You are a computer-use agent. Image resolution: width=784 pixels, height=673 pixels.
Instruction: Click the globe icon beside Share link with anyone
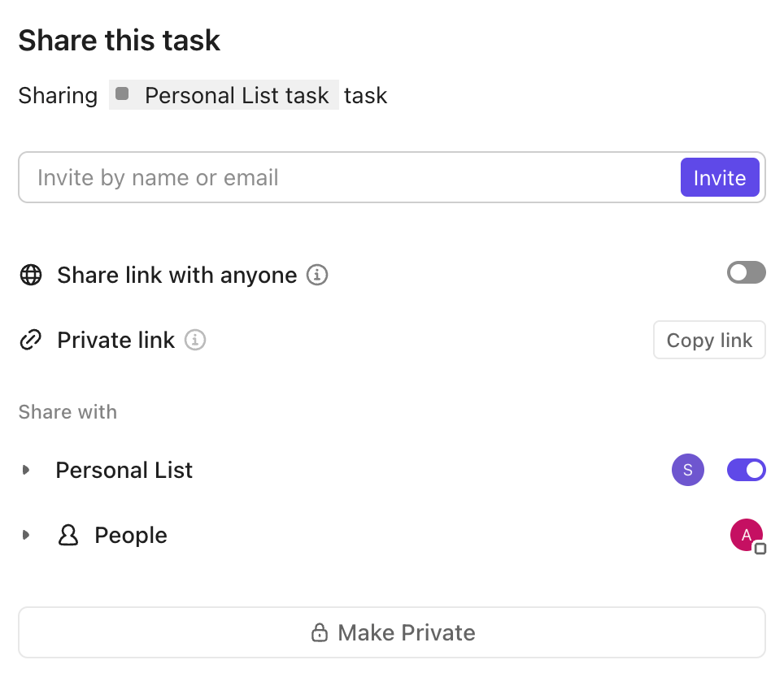31,275
